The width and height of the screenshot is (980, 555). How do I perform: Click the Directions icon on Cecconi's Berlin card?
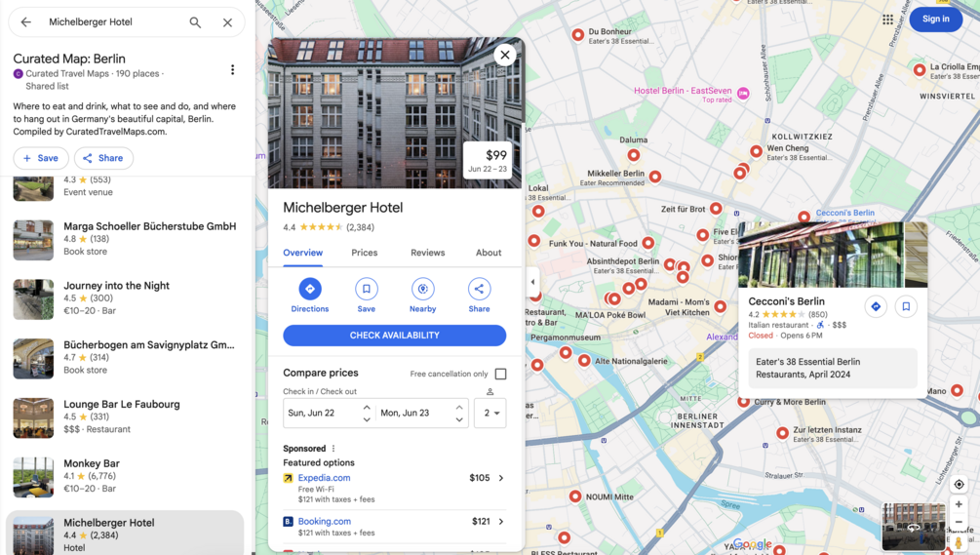pos(876,307)
